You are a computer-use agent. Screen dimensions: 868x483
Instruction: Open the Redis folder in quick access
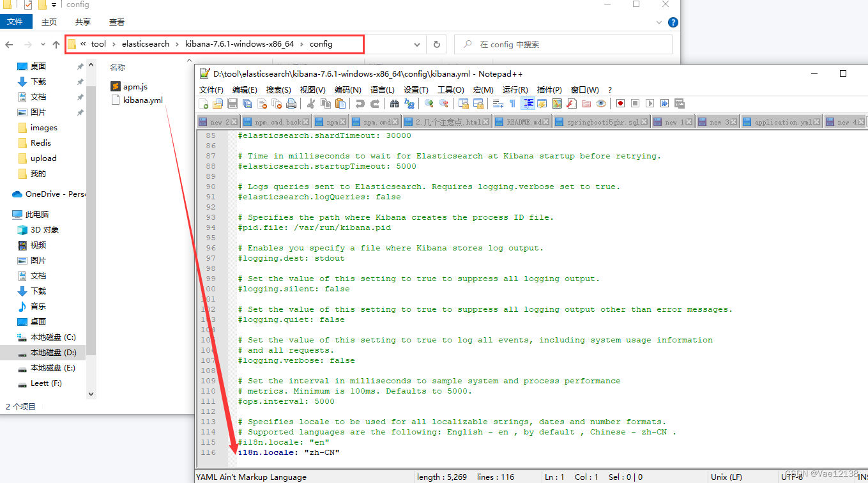(34, 143)
